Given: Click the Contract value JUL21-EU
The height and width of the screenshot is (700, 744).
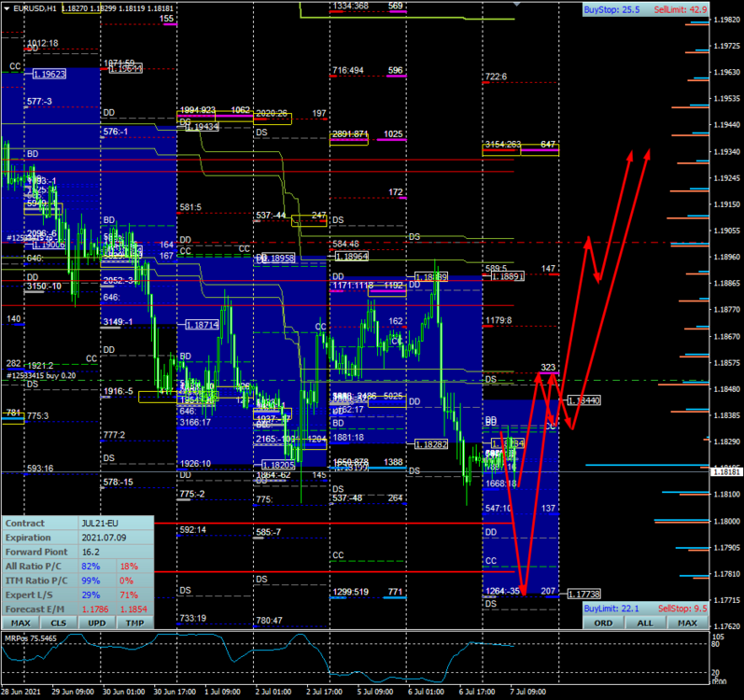Looking at the screenshot, I should (x=100, y=523).
